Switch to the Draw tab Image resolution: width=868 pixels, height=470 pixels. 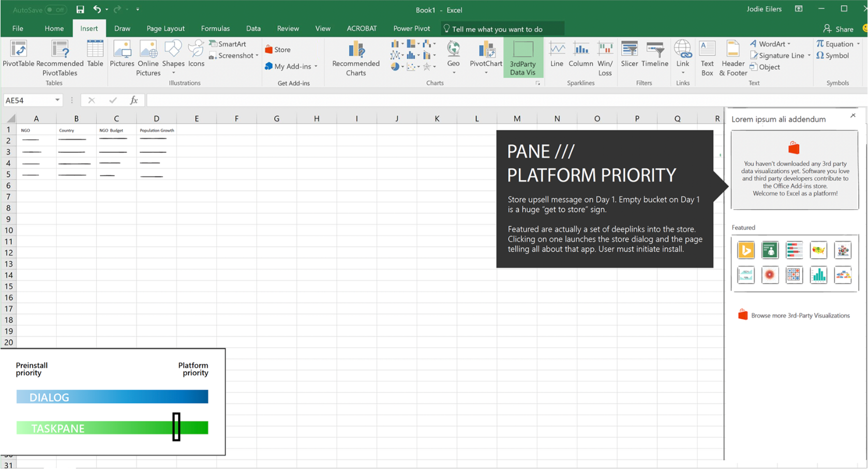point(122,28)
